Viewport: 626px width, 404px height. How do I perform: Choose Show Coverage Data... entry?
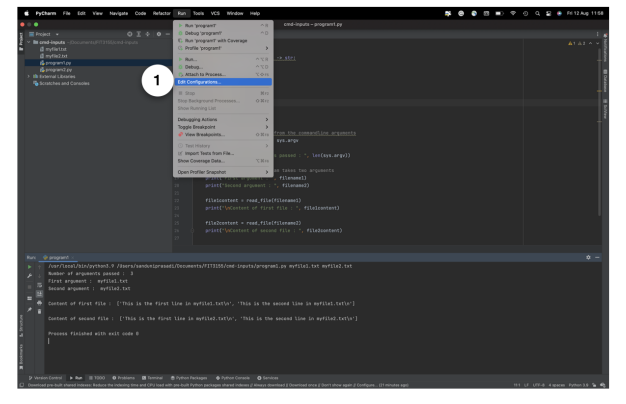tap(223, 161)
